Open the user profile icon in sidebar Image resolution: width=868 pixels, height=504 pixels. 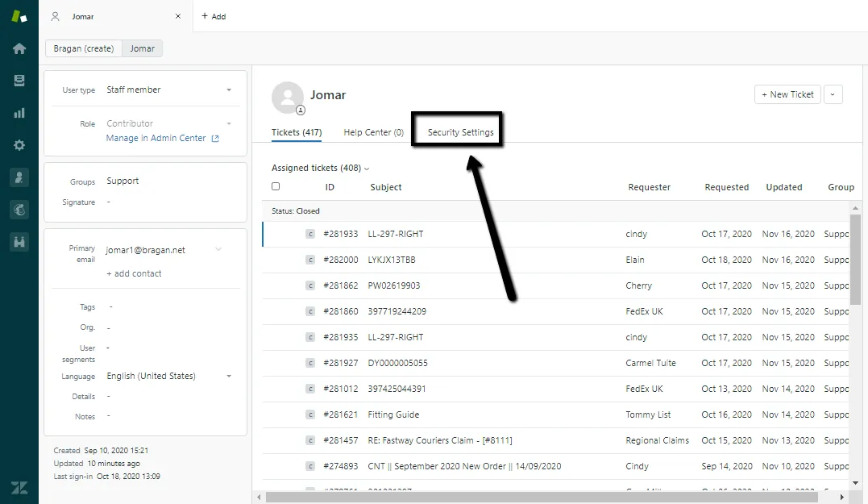coord(19,177)
